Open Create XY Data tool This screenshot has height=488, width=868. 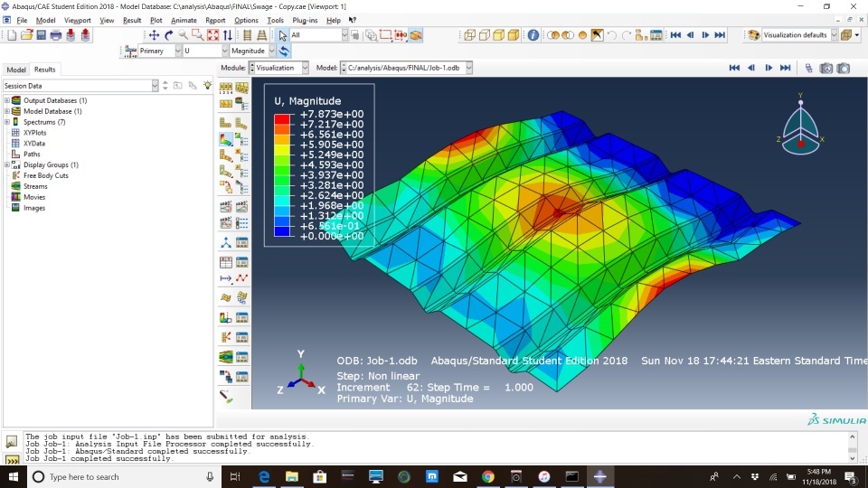coord(226,262)
